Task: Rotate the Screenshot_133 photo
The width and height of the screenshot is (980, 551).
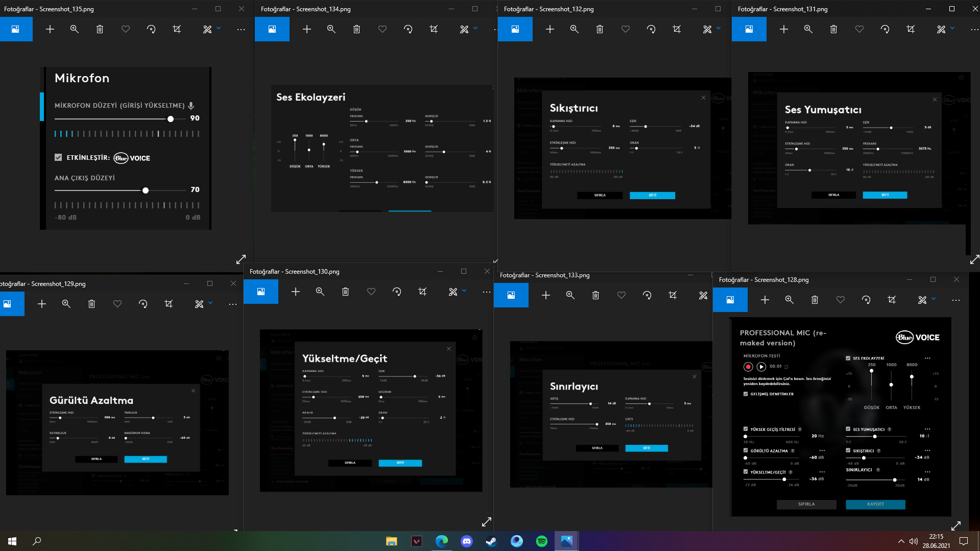Action: coord(647,295)
